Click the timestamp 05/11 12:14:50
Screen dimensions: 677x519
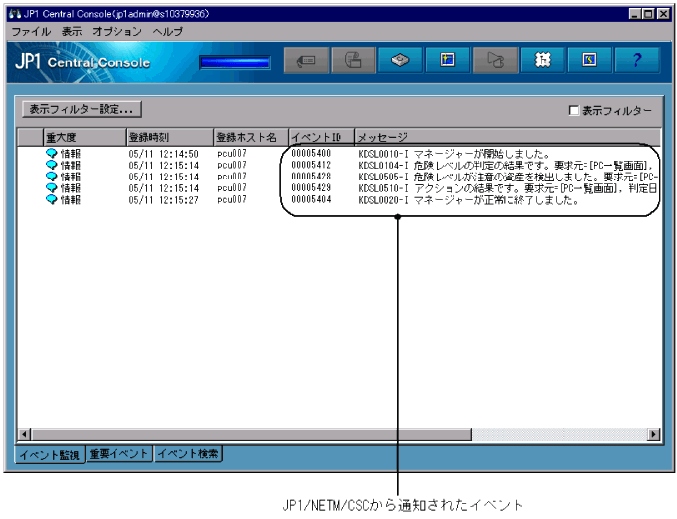[163, 153]
